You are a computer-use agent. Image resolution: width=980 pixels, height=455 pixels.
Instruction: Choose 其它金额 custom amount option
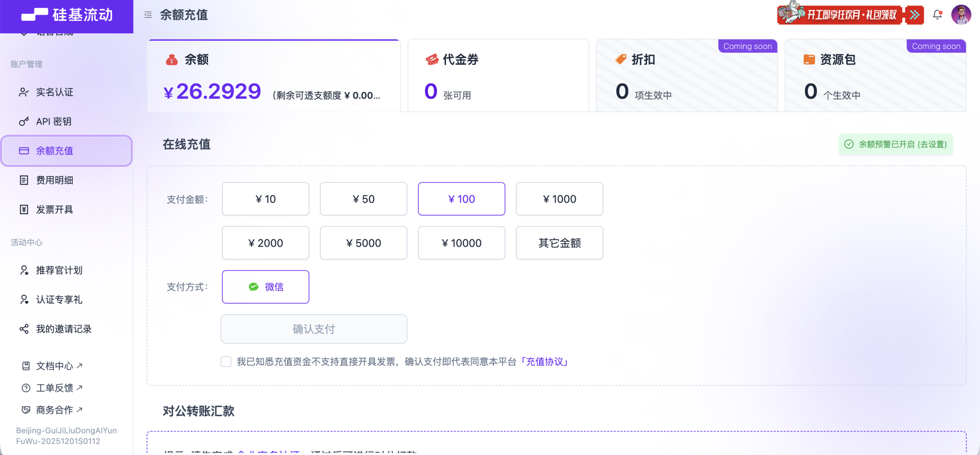pos(559,243)
